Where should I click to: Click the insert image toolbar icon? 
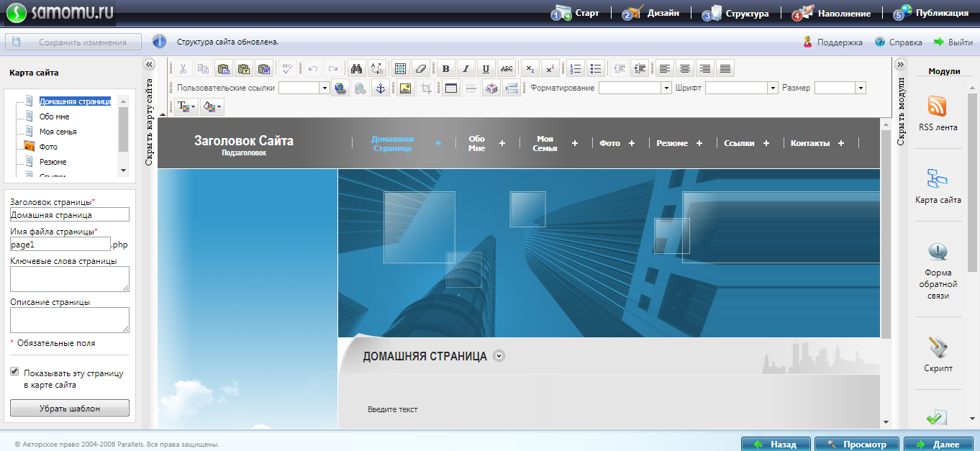pyautogui.click(x=405, y=88)
